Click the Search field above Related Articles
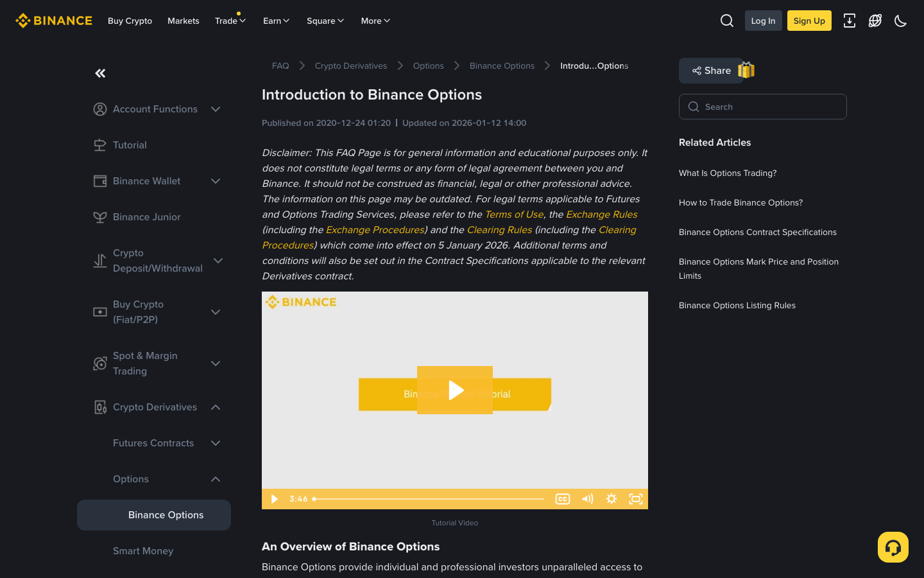Viewport: 924px width, 578px height. [762, 107]
